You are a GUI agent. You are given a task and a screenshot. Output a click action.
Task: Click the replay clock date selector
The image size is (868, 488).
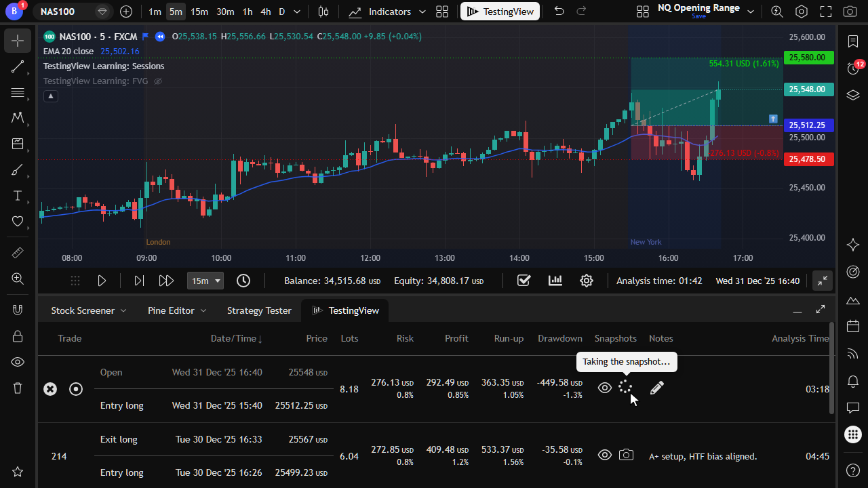[x=243, y=281]
